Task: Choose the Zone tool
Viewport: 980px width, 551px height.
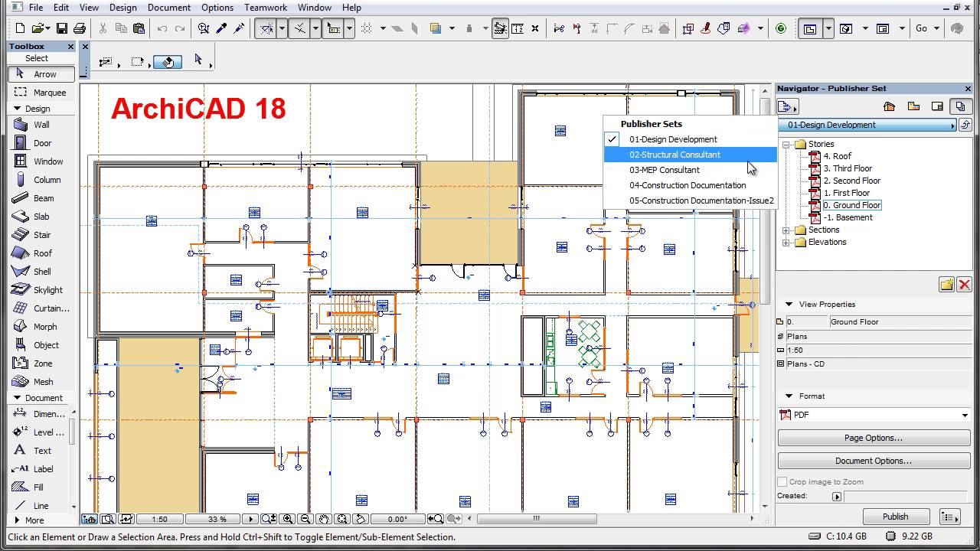Action: 42,364
